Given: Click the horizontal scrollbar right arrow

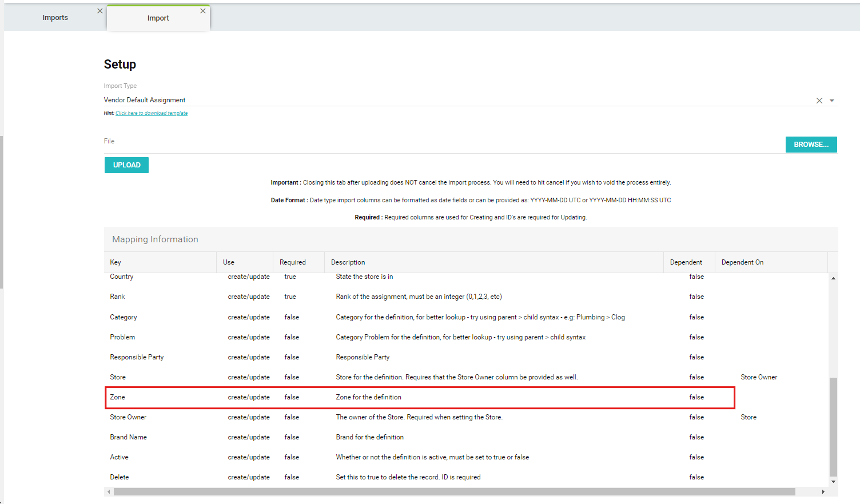Looking at the screenshot, I should (823, 491).
